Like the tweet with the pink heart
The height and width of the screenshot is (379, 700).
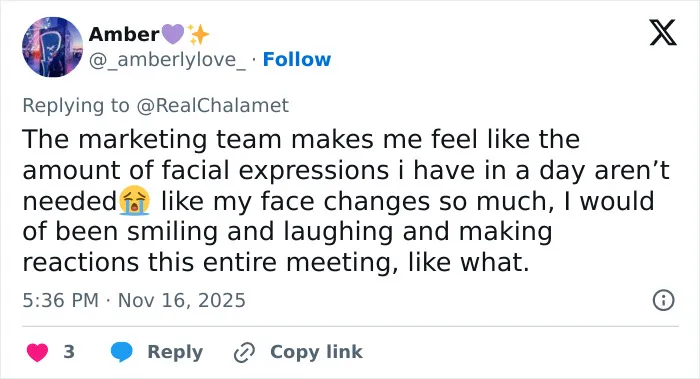[x=38, y=352]
